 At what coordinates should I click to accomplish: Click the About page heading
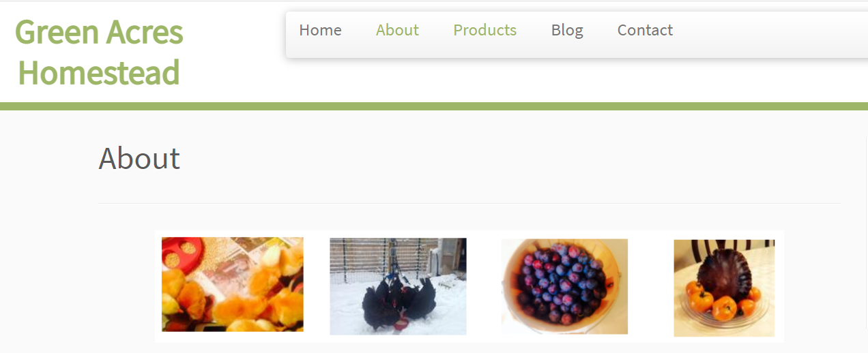(x=139, y=158)
